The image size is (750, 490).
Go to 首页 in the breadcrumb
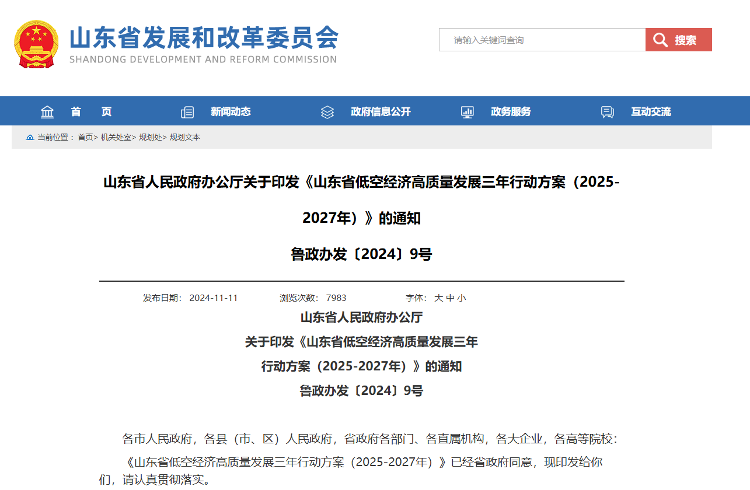click(x=86, y=137)
